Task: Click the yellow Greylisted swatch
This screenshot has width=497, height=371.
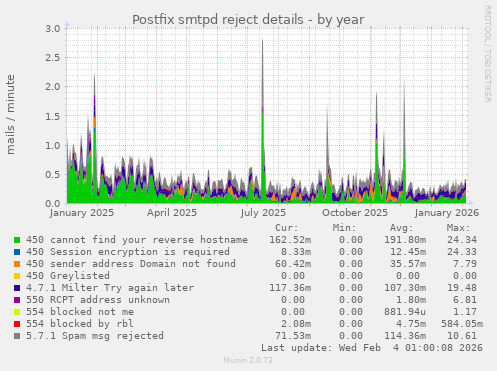Action: pyautogui.click(x=17, y=276)
